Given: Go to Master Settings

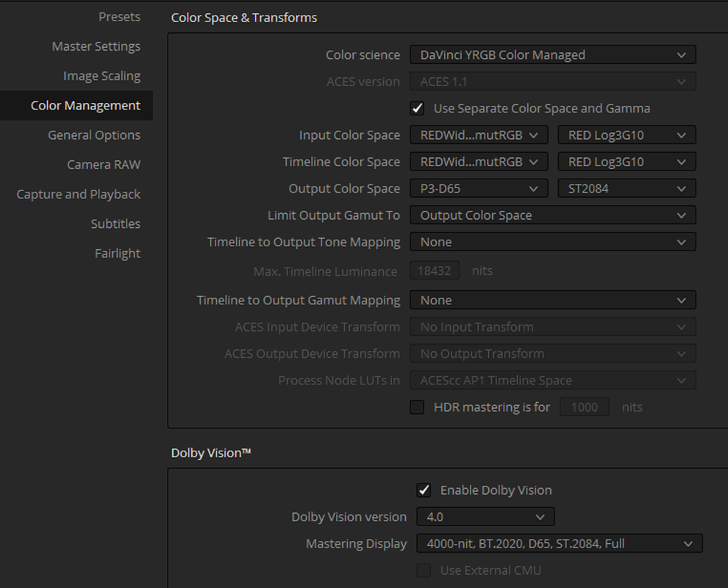Looking at the screenshot, I should 96,46.
